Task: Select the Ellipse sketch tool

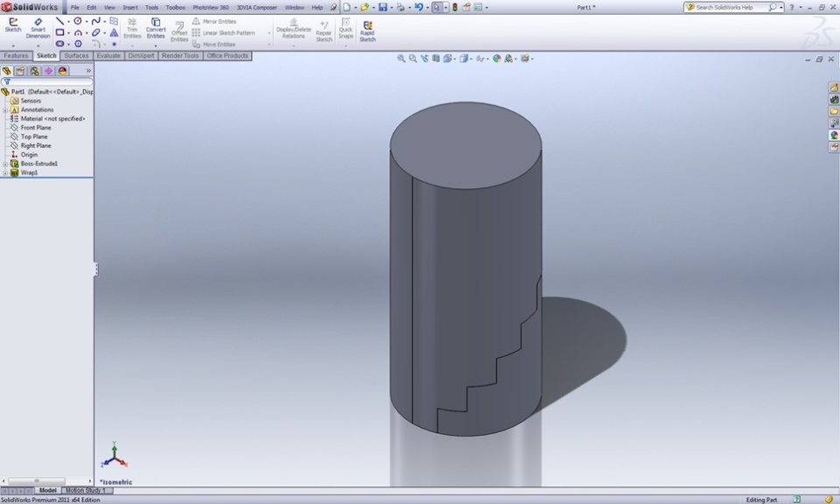Action: tap(96, 32)
